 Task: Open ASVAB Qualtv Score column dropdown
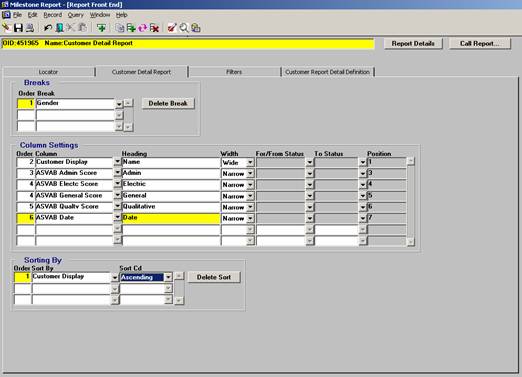point(117,206)
